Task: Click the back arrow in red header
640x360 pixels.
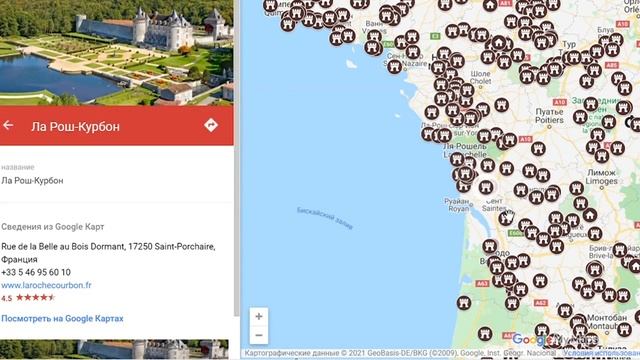Action: [8, 125]
